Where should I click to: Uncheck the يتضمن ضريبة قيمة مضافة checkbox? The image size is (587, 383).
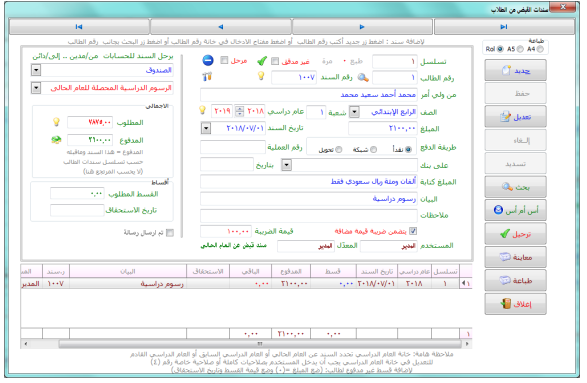coord(413,231)
